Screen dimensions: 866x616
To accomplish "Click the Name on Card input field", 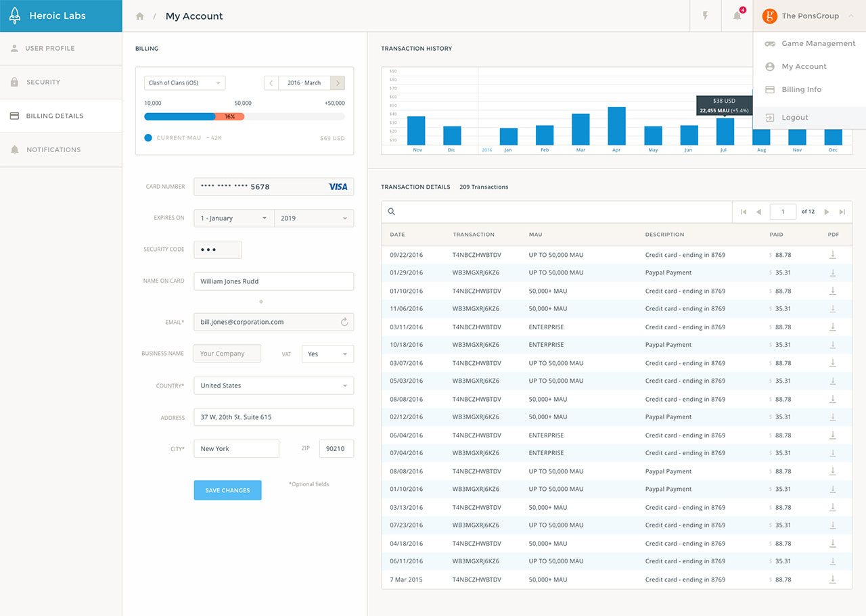I will pyautogui.click(x=273, y=281).
